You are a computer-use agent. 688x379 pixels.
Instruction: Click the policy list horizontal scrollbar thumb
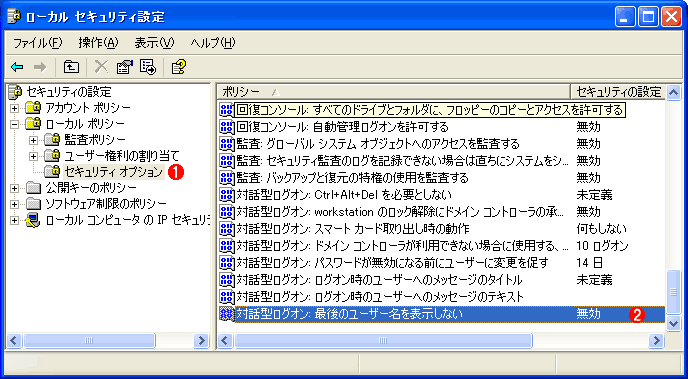383,340
